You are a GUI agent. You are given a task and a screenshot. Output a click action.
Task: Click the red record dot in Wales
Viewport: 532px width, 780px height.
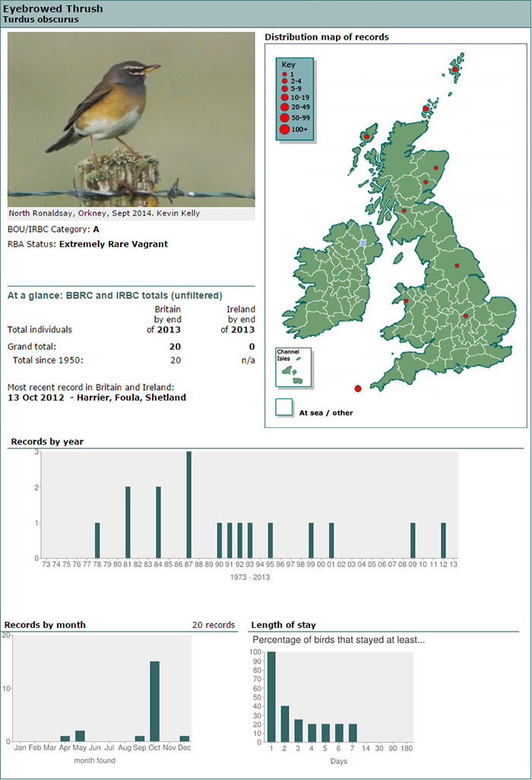tap(406, 302)
